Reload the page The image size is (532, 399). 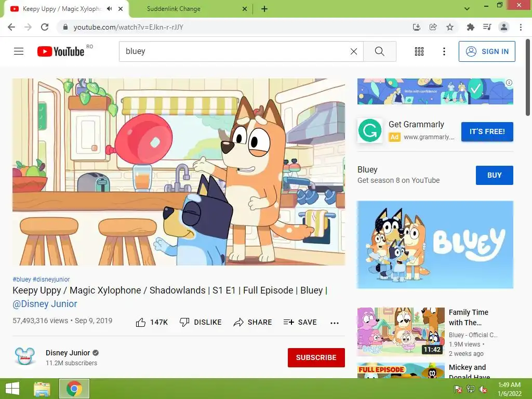pyautogui.click(x=45, y=27)
